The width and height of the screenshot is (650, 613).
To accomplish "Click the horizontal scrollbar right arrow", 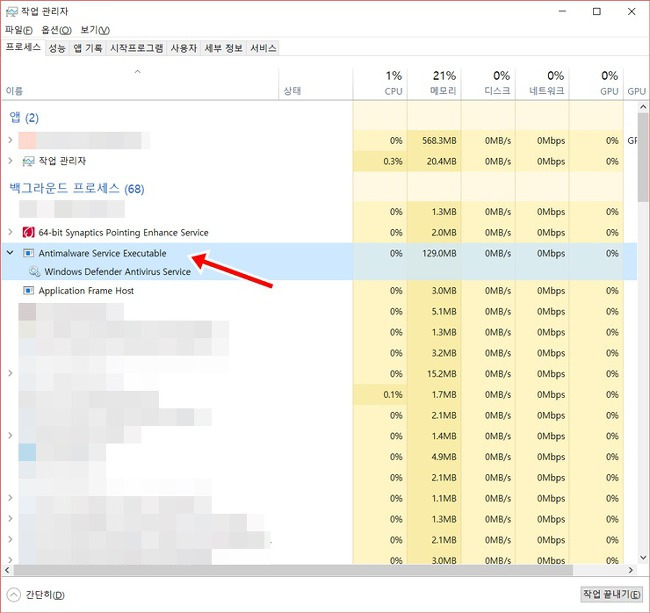I will 631,570.
